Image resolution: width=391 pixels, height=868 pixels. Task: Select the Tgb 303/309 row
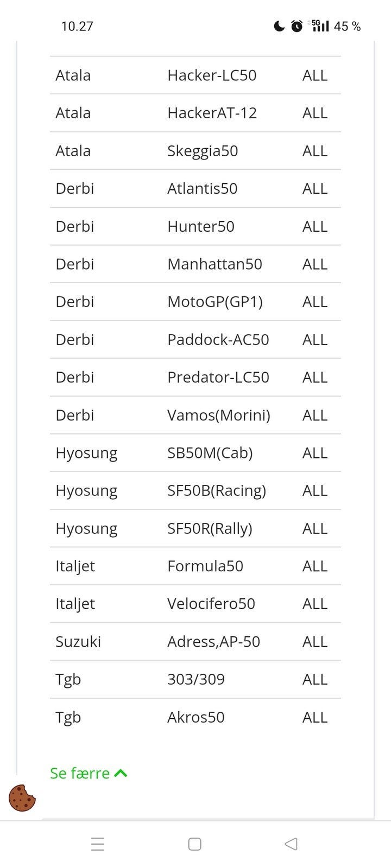point(195,679)
